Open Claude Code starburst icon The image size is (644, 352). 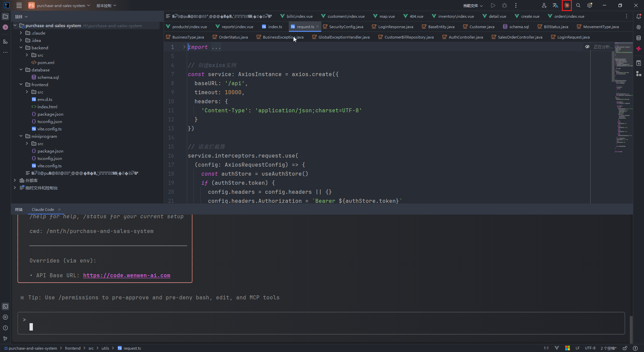pos(567,5)
